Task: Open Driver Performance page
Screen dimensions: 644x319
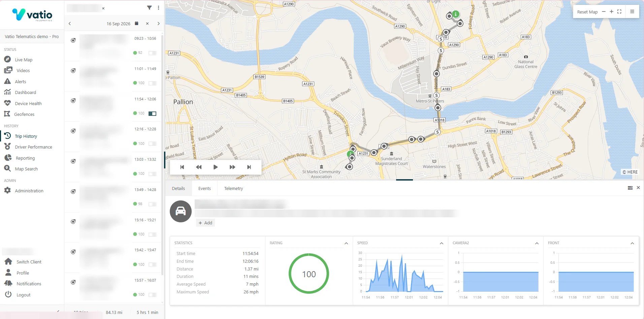Action: 33,147
